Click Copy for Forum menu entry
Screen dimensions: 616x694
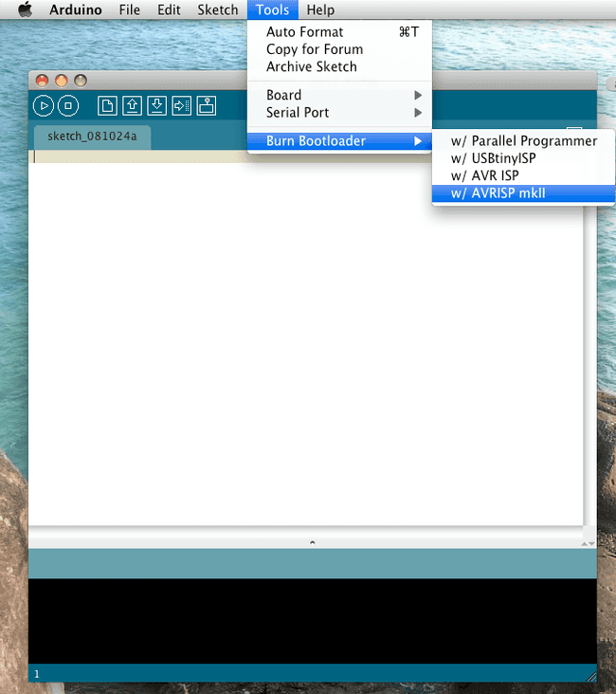[x=314, y=49]
